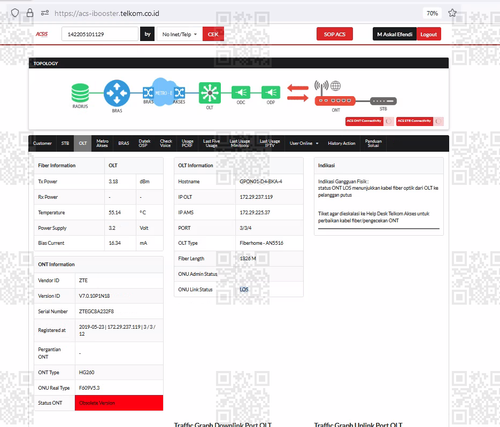Click the gray STB device icon
Screen dimensions: 500x427
coord(383,101)
